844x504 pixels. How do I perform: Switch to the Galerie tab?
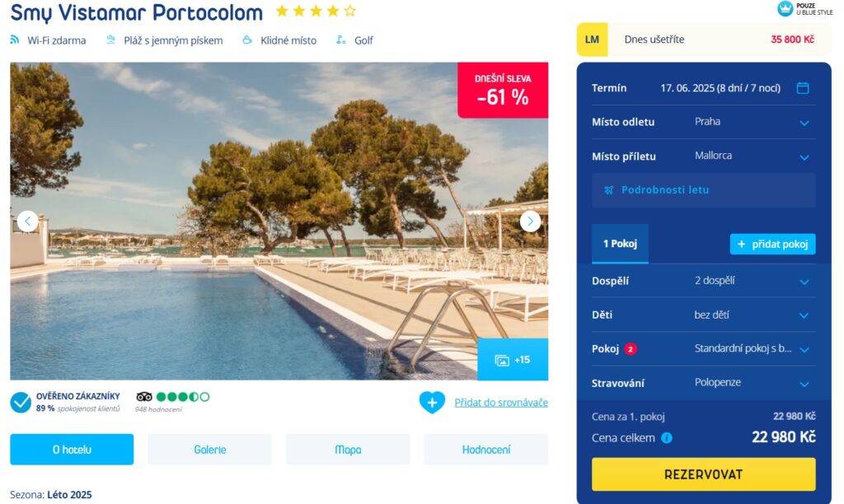click(x=210, y=450)
